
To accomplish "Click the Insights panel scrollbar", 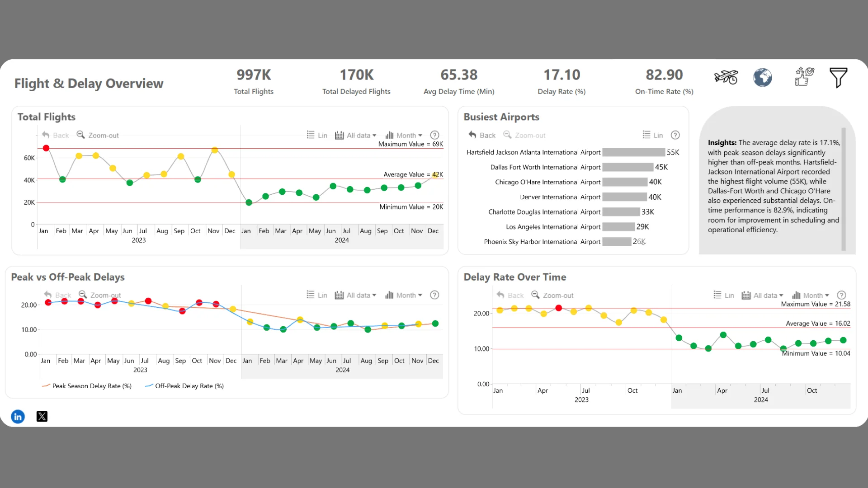I will (x=844, y=189).
